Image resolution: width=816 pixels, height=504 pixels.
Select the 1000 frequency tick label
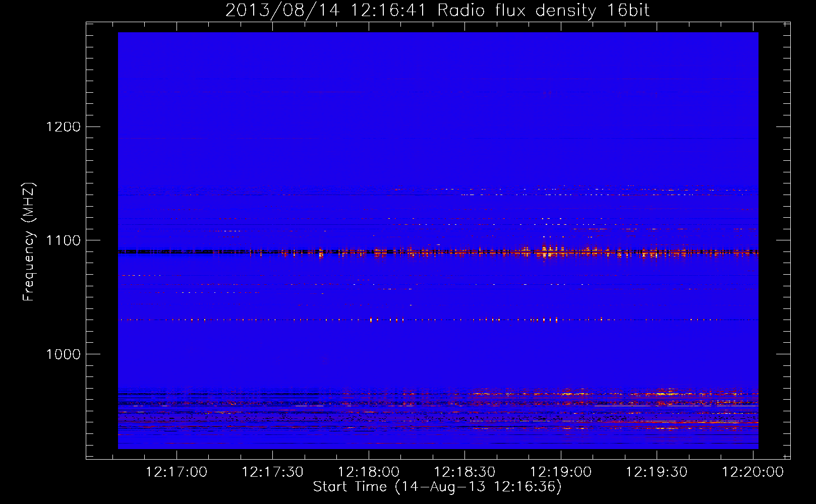(x=63, y=354)
